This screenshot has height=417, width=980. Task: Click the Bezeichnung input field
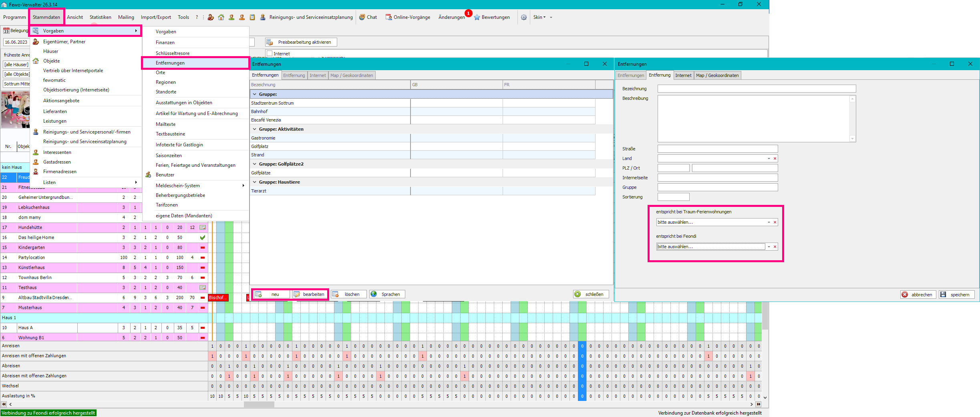pos(757,89)
